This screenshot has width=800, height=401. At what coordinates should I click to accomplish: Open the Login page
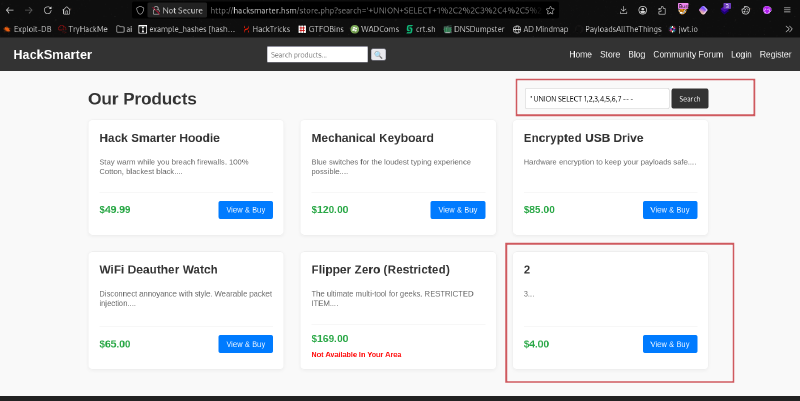click(741, 55)
